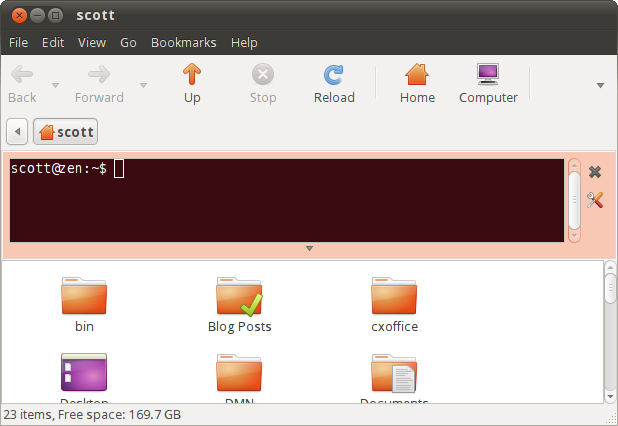Click the Up arrow toolbar icon

point(192,75)
